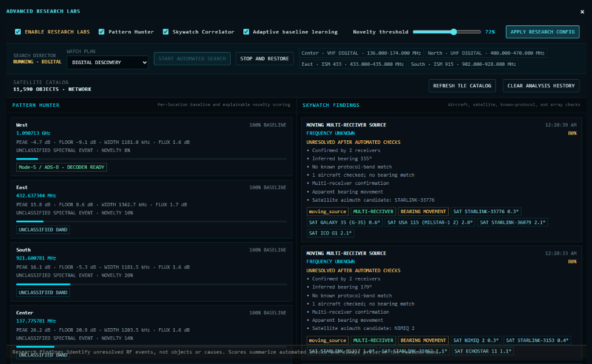Image resolution: width=592 pixels, height=364 pixels.
Task: Select the South ISM 915 band chip
Action: click(463, 64)
